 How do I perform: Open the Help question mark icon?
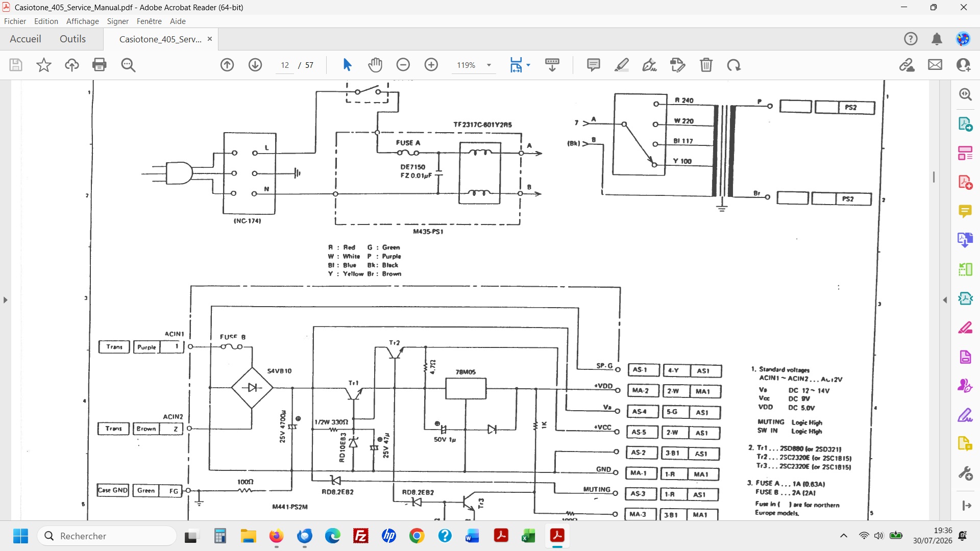pyautogui.click(x=911, y=39)
